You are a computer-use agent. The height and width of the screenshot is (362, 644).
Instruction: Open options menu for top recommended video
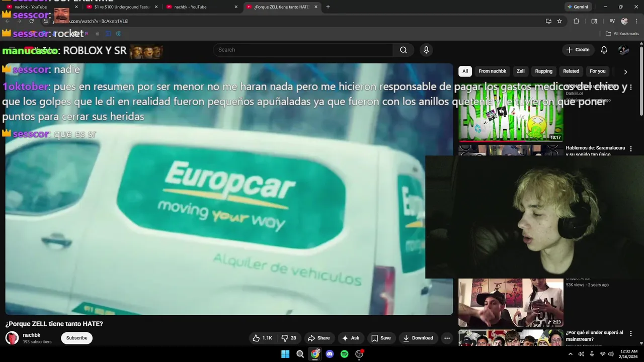[631, 87]
